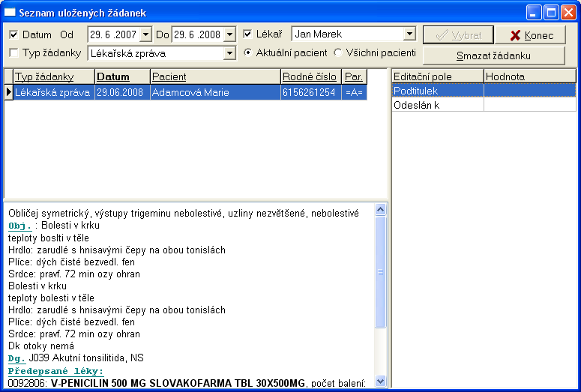Toggle the Lékař checkbox
This screenshot has height=392, width=581.
coord(248,34)
